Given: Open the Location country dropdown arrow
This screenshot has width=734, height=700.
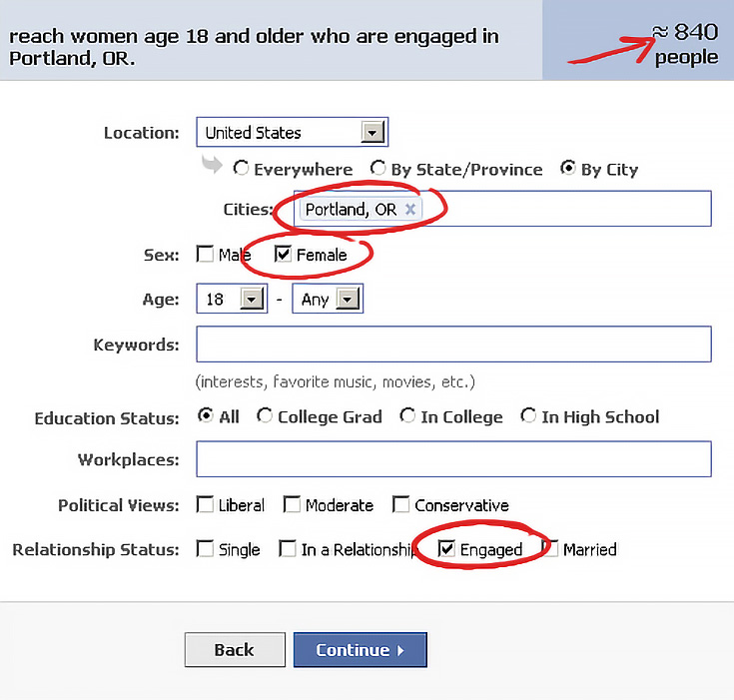Looking at the screenshot, I should (x=372, y=133).
